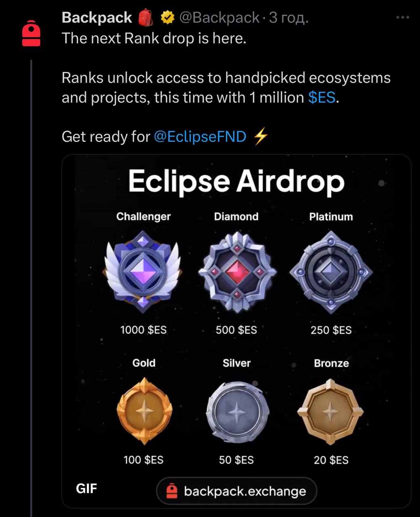Image resolution: width=420 pixels, height=517 pixels.
Task: Click the Gold rank badge
Action: (x=144, y=412)
